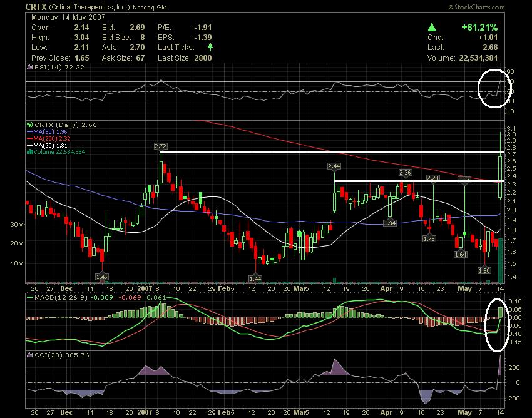This screenshot has width=532, height=418.
Task: Click the Nasdaq GM exchange label
Action: (x=150, y=7)
